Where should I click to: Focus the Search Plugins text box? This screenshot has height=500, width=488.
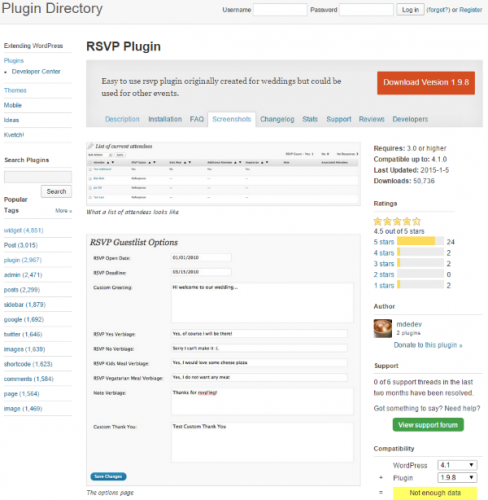tap(38, 177)
